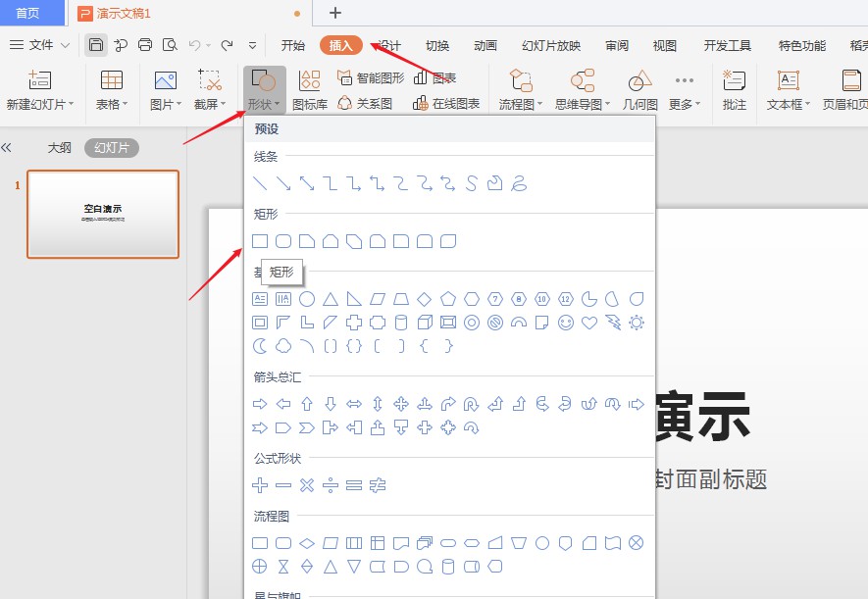
Task: Select the rectangle shape in the 矩形 section
Action: [258, 240]
